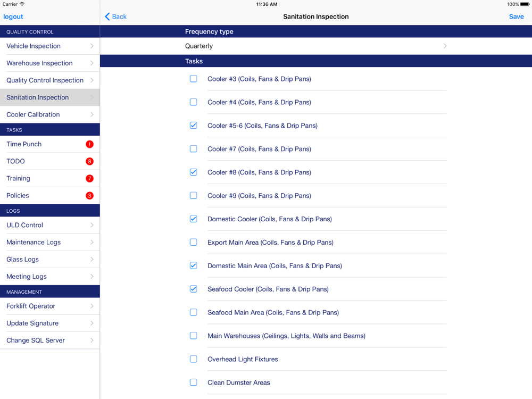Tap the Clean Dumster Areas label
Viewport: 532px width, 399px height.
[238, 383]
